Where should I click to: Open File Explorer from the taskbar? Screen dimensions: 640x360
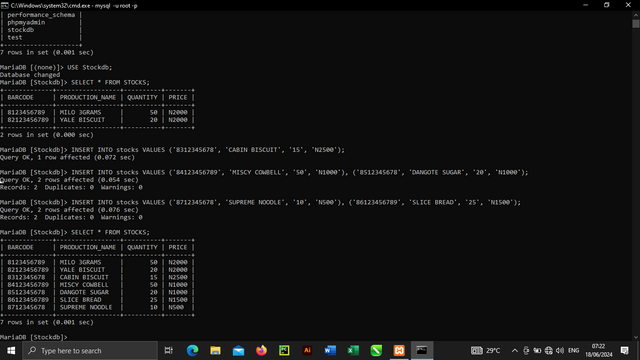coord(215,351)
